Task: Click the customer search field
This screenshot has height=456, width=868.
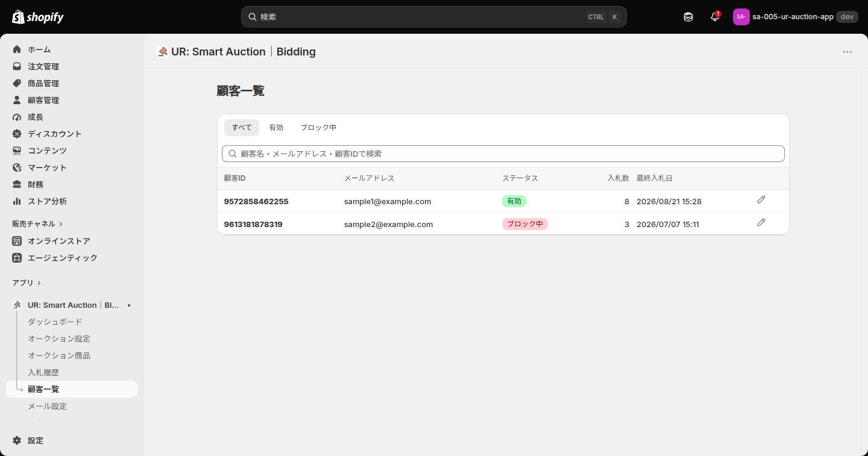Action: pyautogui.click(x=503, y=154)
